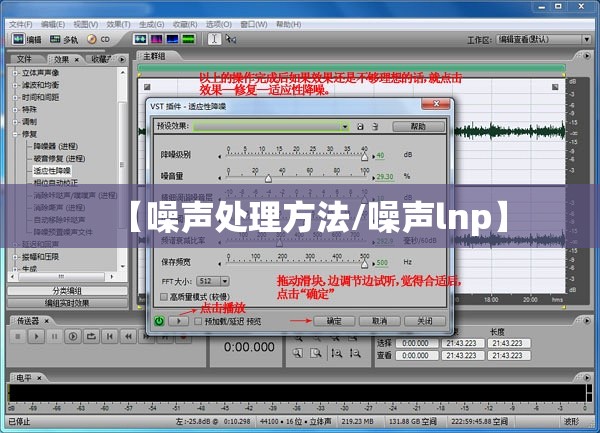The height and width of the screenshot is (433, 600).
Task: Open the 编辑(E) menu
Action: coord(53,24)
